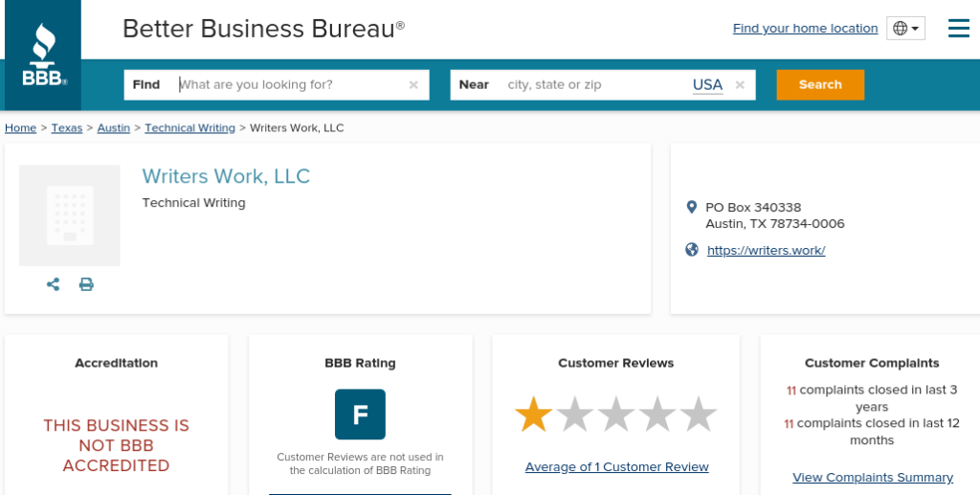Click the BBB torch logo
The width and height of the screenshot is (980, 495).
pyautogui.click(x=43, y=56)
